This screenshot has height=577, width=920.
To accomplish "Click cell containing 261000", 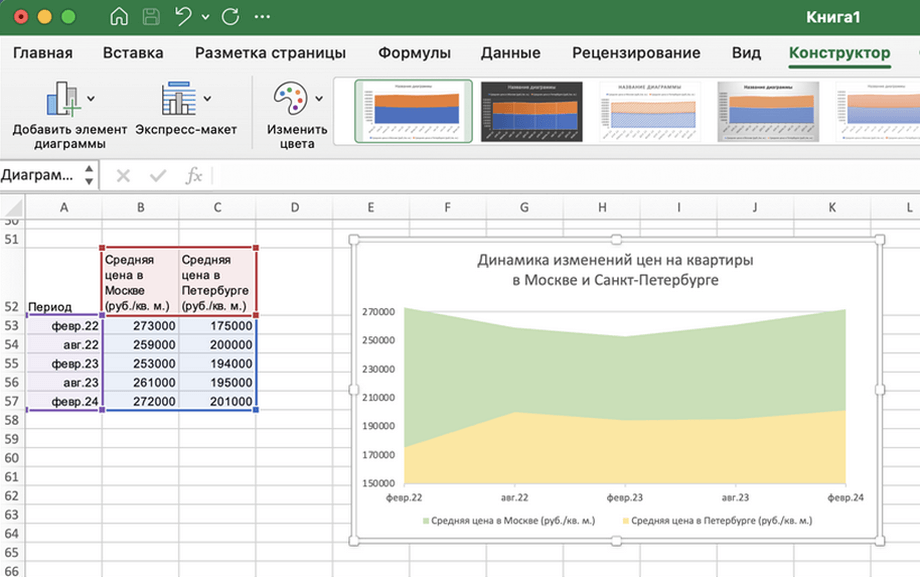I will click(x=141, y=382).
